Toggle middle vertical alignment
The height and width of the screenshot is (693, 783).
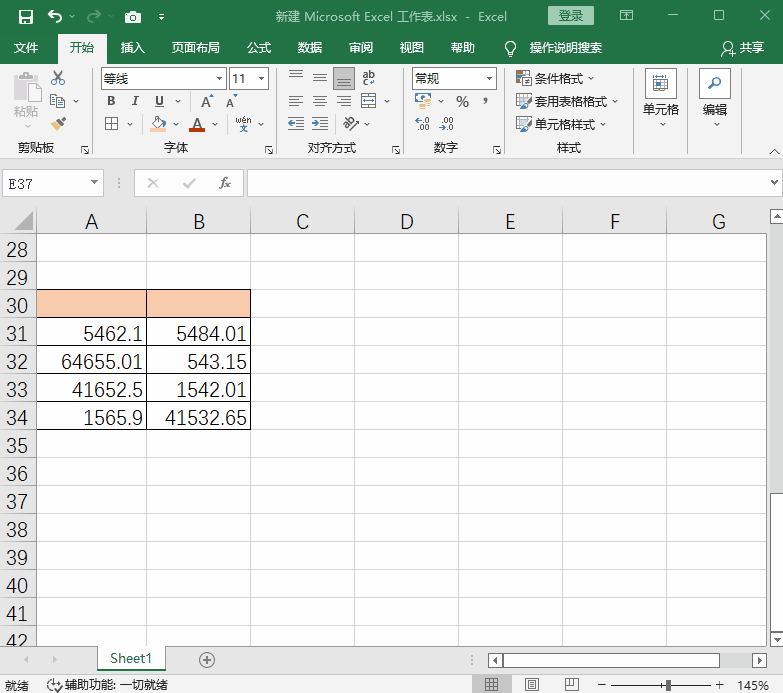[320, 77]
